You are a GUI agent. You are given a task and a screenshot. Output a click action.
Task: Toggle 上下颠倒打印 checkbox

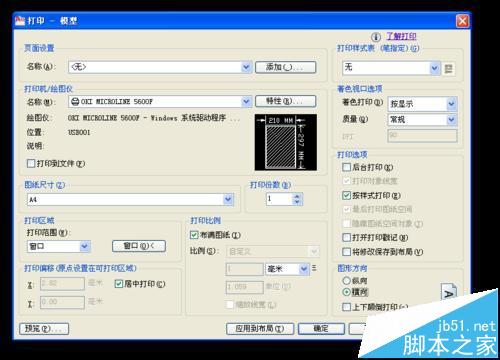347,307
